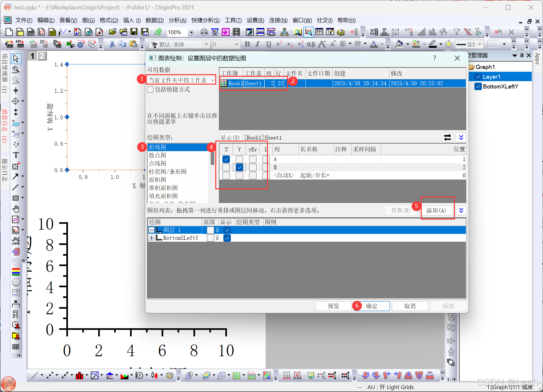
Task: Click the Cut scissors icon
Action: coord(112,44)
